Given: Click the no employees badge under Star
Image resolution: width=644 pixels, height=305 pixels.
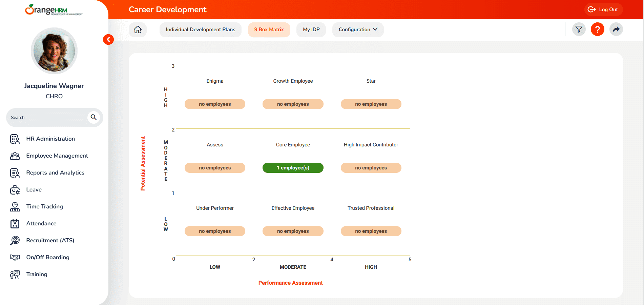Looking at the screenshot, I should click(371, 104).
